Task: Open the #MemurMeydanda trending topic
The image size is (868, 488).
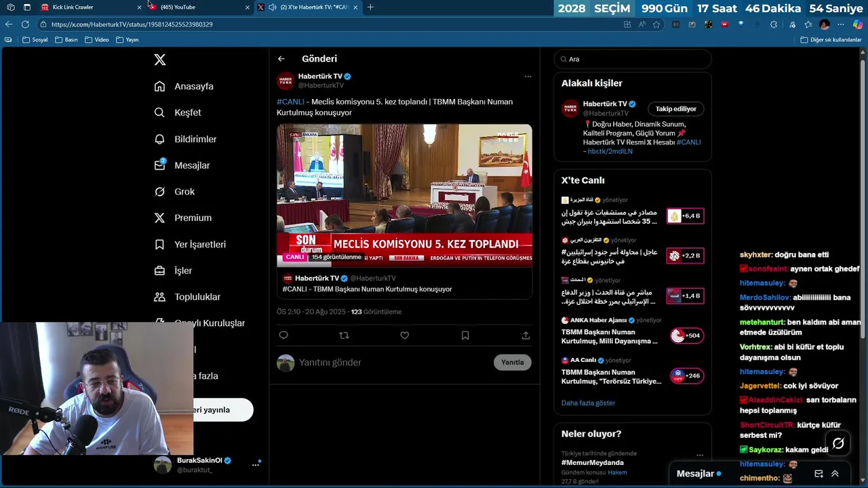Action: (592, 463)
